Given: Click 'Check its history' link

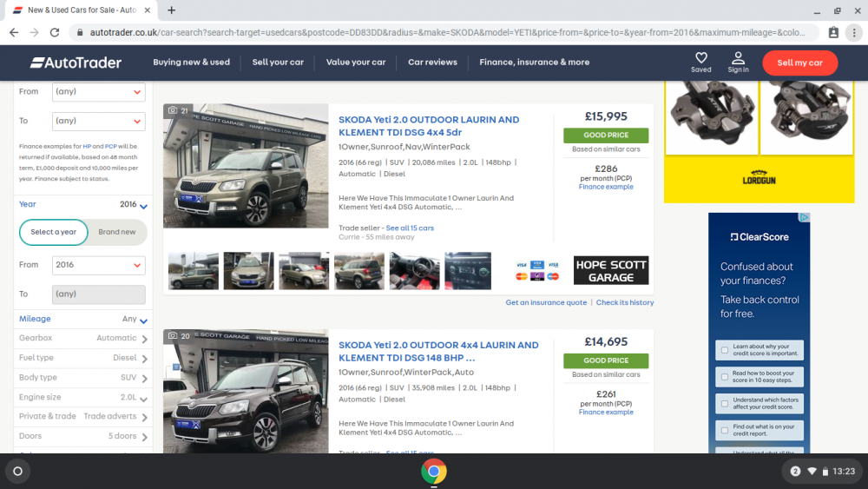Looking at the screenshot, I should (x=624, y=302).
